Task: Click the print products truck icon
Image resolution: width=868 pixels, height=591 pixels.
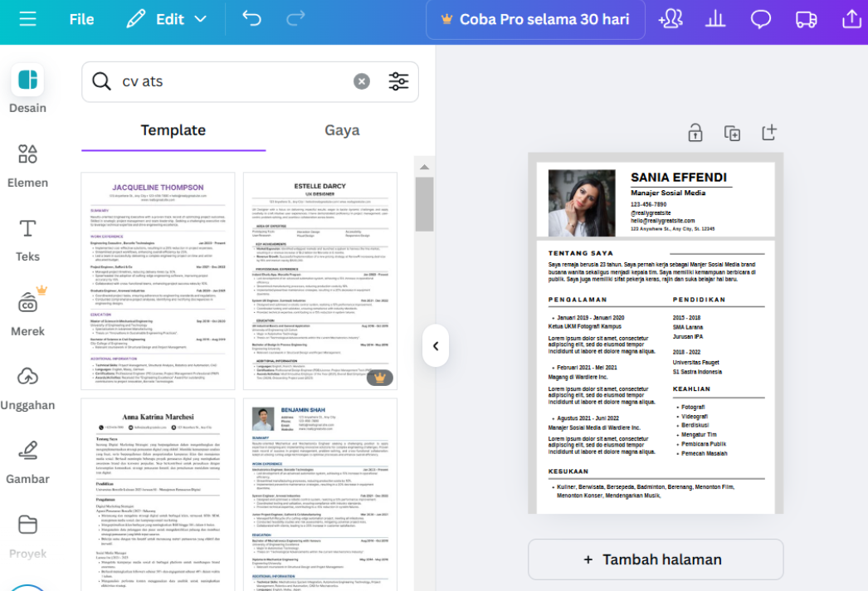Action: pos(804,17)
